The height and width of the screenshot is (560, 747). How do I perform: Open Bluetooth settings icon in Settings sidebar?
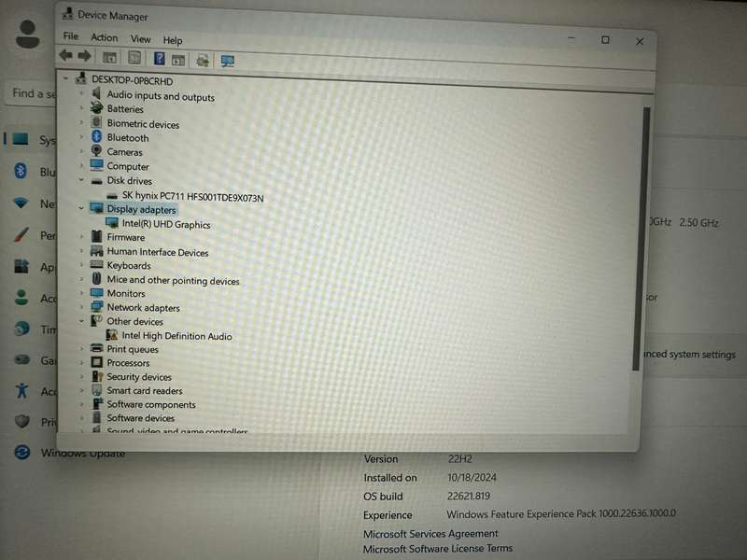click(21, 171)
